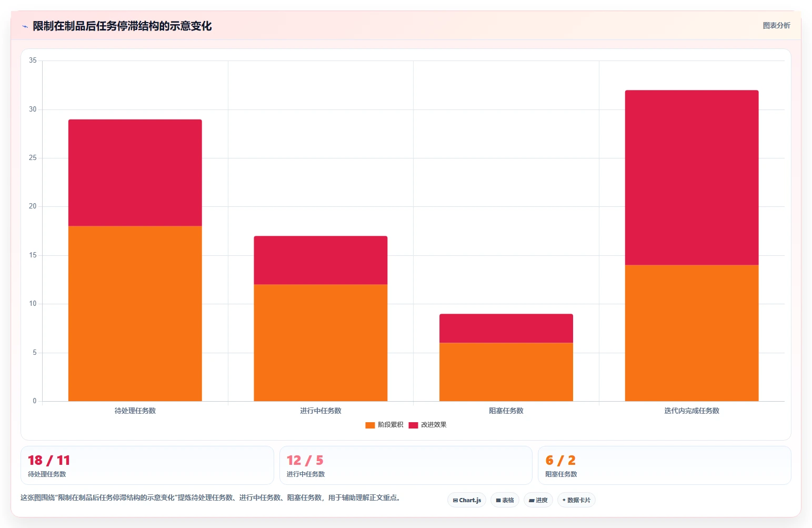812x528 pixels.
Task: Click the y-axis tick value 10
Action: point(33,304)
